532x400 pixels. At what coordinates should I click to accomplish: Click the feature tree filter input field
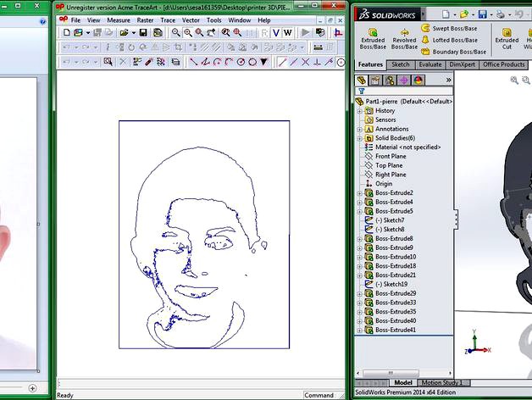(404, 91)
